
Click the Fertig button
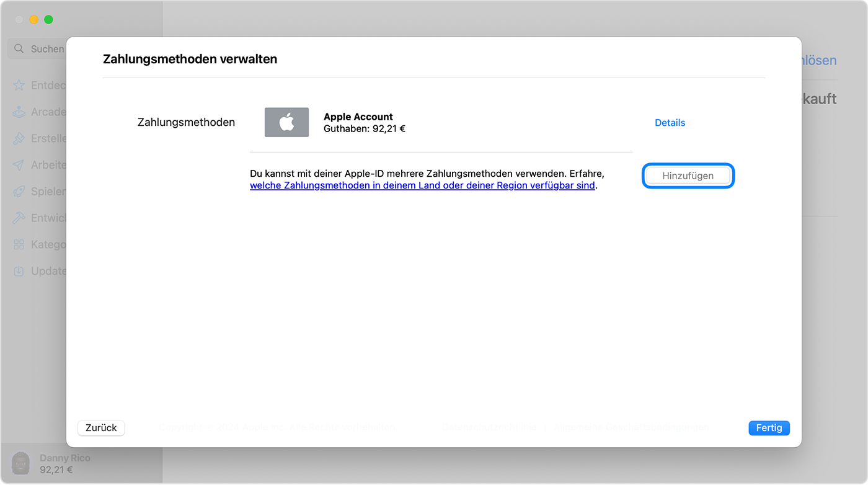(x=769, y=428)
